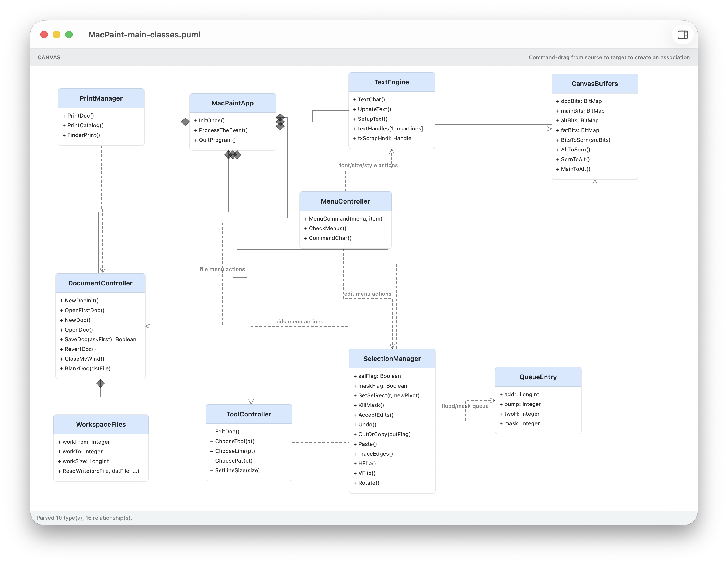Click the SaveDoc(askFirst): Boolean method
This screenshot has height=565, width=728.
click(x=98, y=340)
